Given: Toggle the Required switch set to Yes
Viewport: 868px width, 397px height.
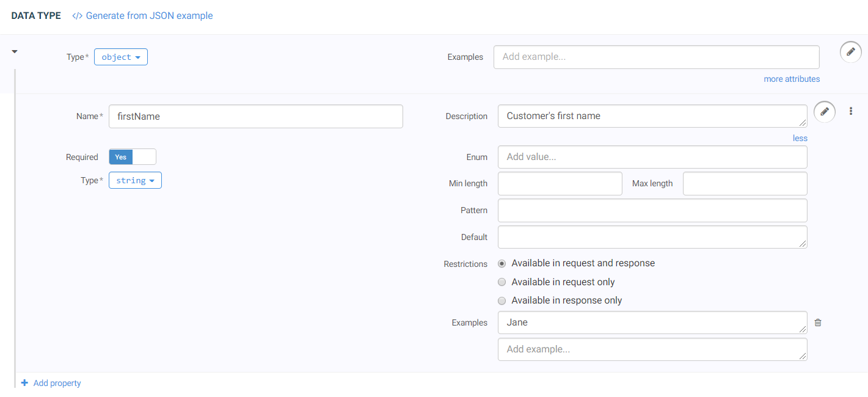Looking at the screenshot, I should point(133,157).
